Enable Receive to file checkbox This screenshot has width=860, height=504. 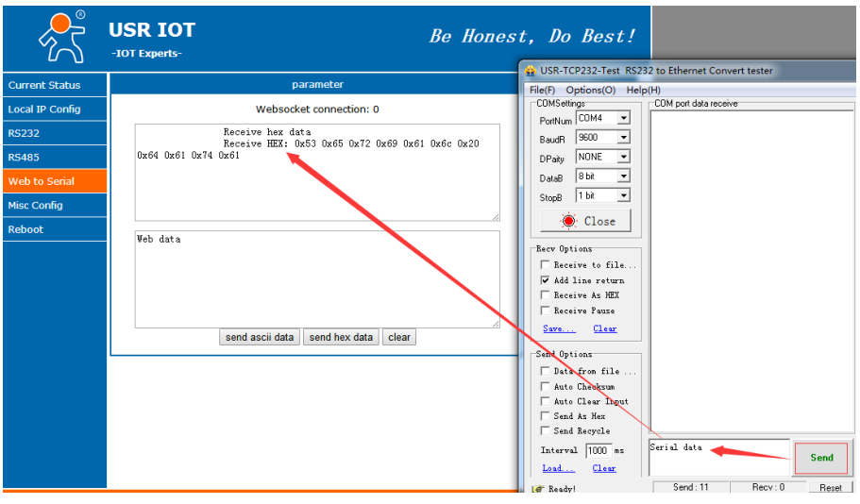[x=546, y=265]
